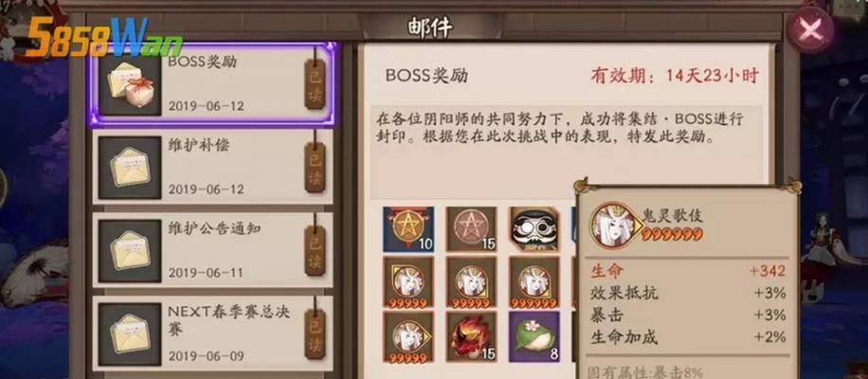Open the NEXT春季赛总决赛 mail
868x379 pixels.
click(x=213, y=334)
